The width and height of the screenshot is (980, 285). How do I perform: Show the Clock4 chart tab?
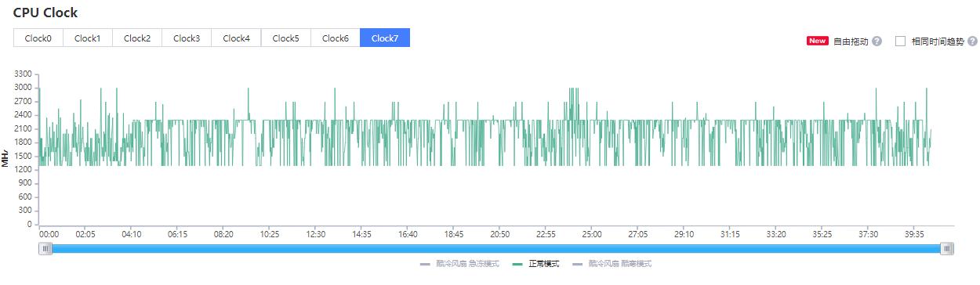tap(236, 38)
